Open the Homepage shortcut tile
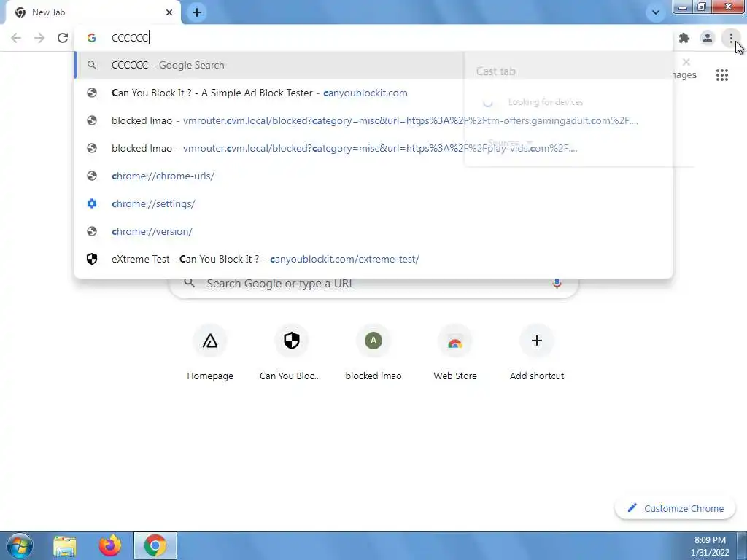Viewport: 747px width, 560px height. [x=210, y=354]
